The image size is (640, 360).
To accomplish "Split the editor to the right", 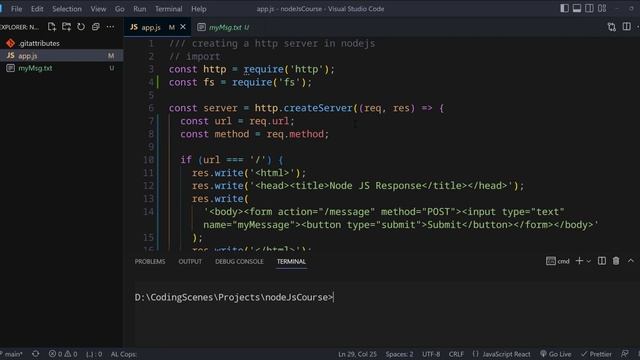I will pos(626,27).
